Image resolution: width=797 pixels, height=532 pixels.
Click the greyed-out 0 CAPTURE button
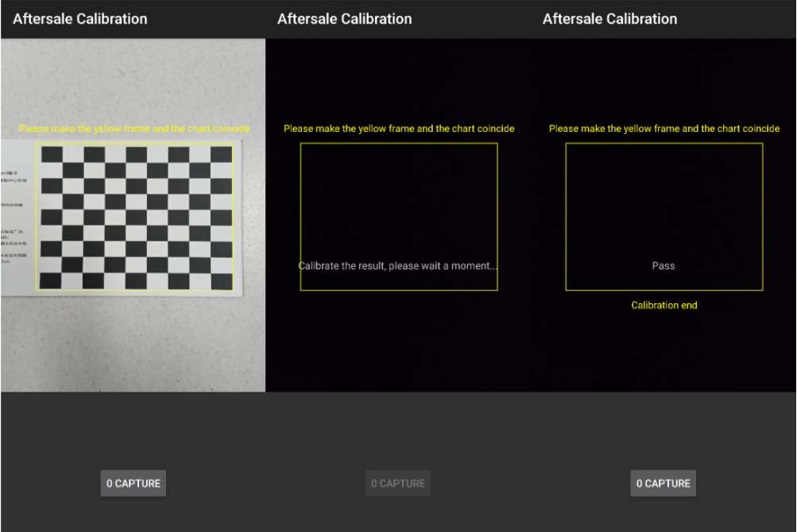[397, 483]
